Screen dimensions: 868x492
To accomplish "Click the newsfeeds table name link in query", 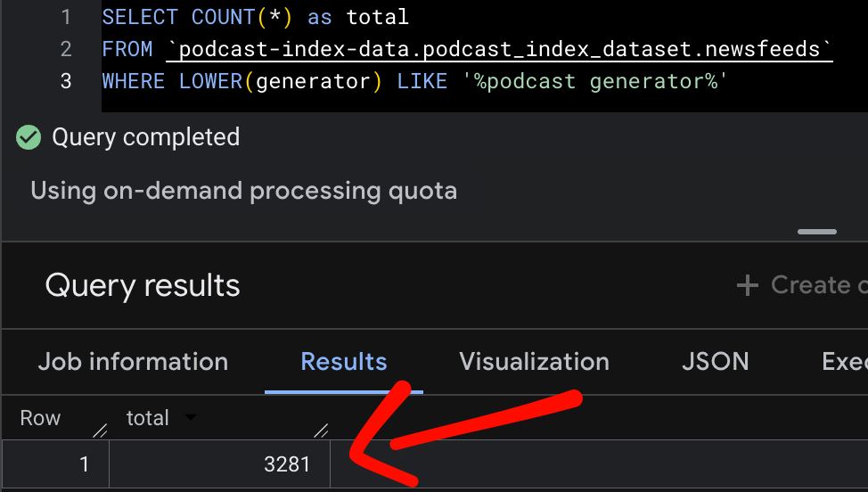I will 499,49.
